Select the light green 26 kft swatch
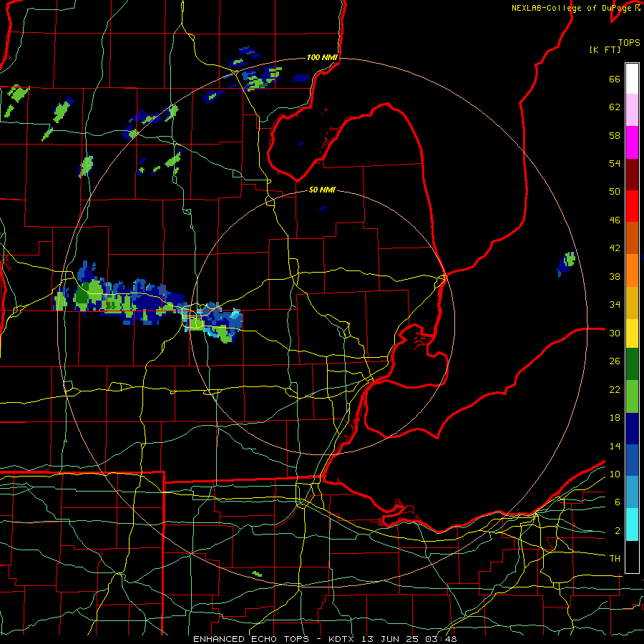The height and width of the screenshot is (644, 644). [632, 396]
